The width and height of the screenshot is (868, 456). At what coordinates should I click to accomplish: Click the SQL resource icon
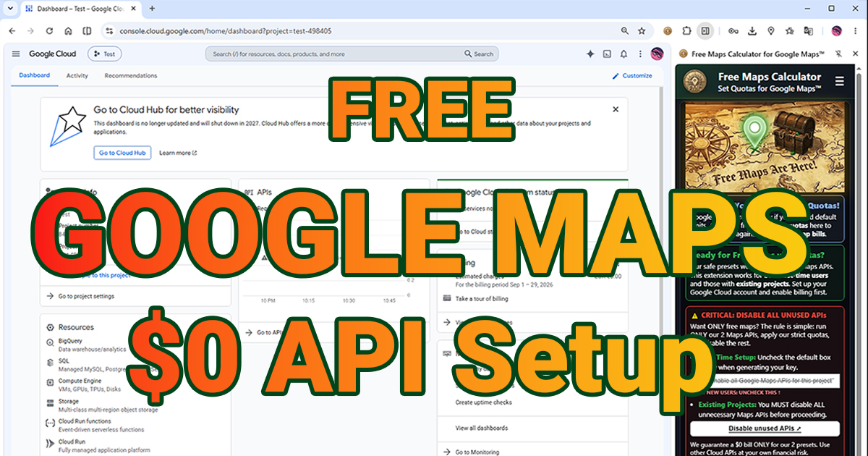pyautogui.click(x=50, y=364)
